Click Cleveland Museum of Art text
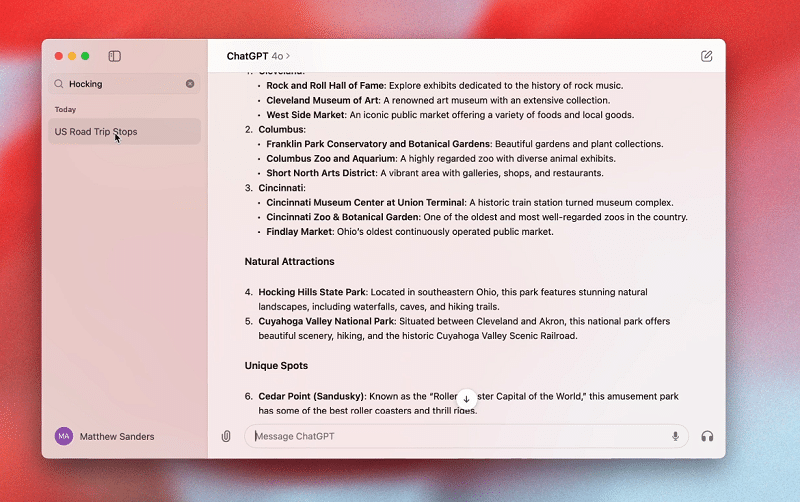Viewport: 800px width, 502px height. [322, 101]
